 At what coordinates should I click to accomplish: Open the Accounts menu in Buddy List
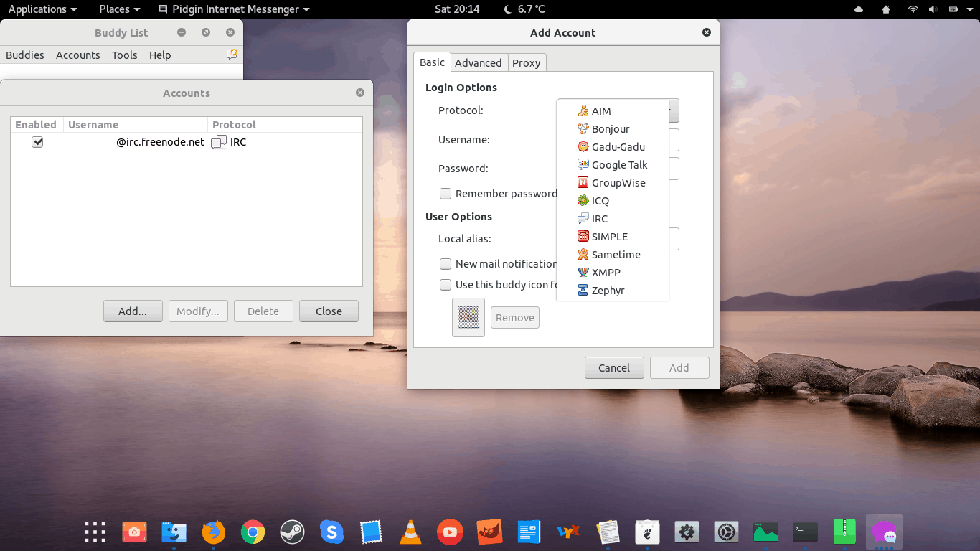pos(77,55)
